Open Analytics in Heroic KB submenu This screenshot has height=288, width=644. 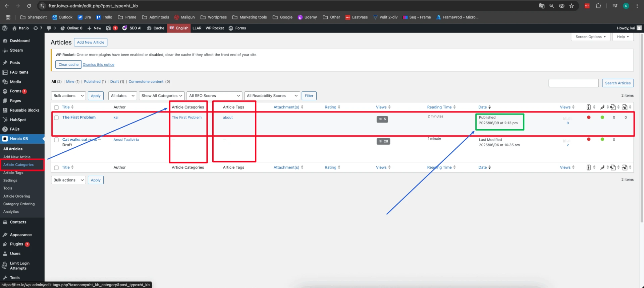pyautogui.click(x=11, y=212)
